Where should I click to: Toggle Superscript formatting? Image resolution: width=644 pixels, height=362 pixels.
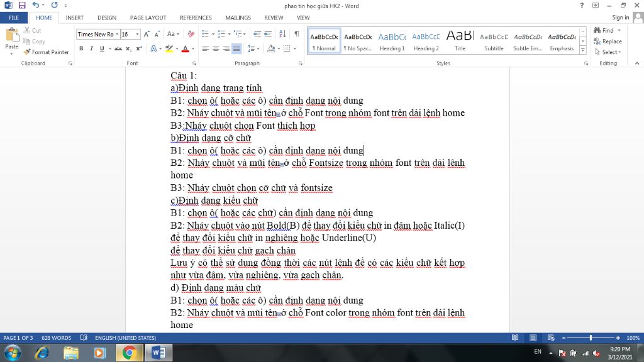click(x=139, y=48)
